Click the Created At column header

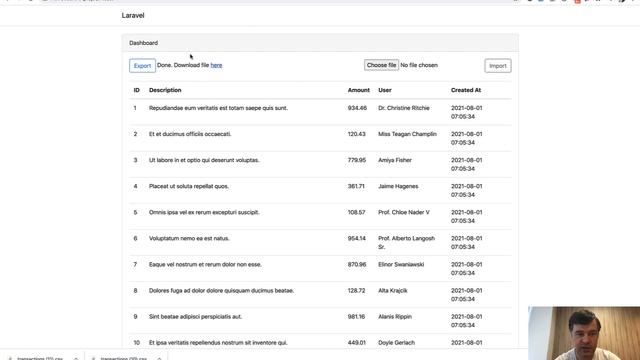tap(466, 90)
